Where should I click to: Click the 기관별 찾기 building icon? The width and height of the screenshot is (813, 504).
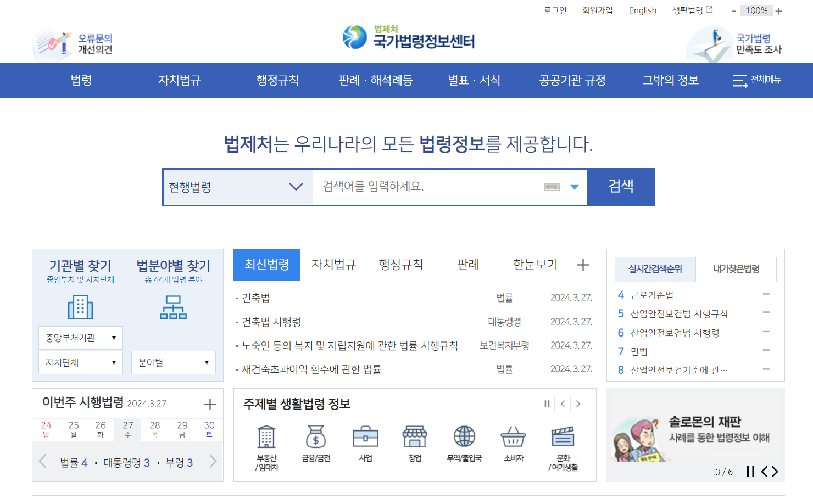coord(80,306)
